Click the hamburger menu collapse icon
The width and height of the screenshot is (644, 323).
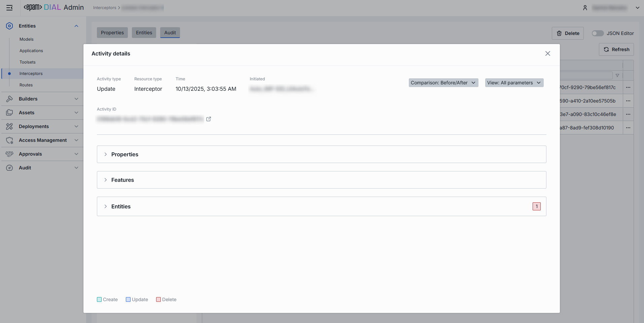pos(9,8)
